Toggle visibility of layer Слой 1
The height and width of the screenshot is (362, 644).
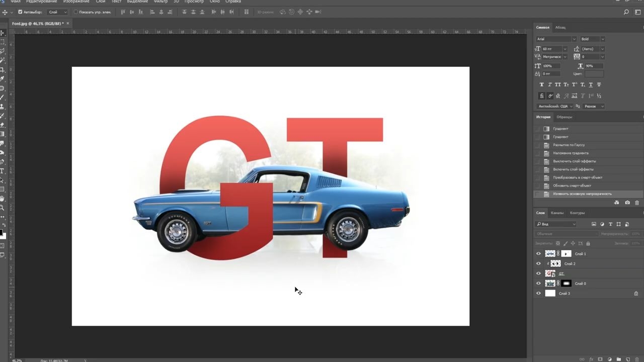coord(539,254)
